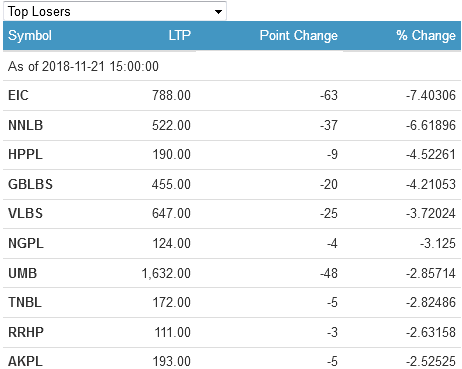Image resolution: width=462 pixels, height=369 pixels.
Task: Open the NNLB stock symbol
Action: tap(26, 125)
